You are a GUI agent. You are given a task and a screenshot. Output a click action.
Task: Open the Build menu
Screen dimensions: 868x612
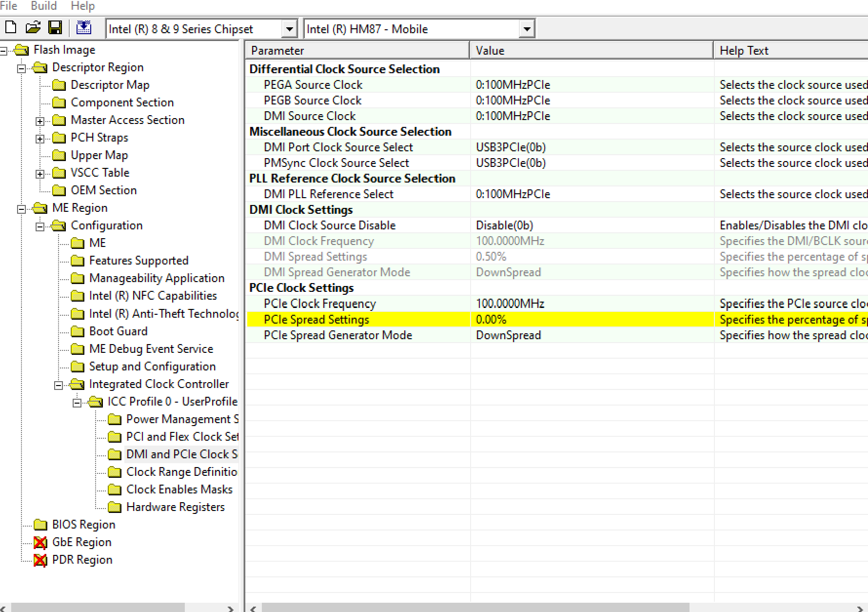[44, 6]
